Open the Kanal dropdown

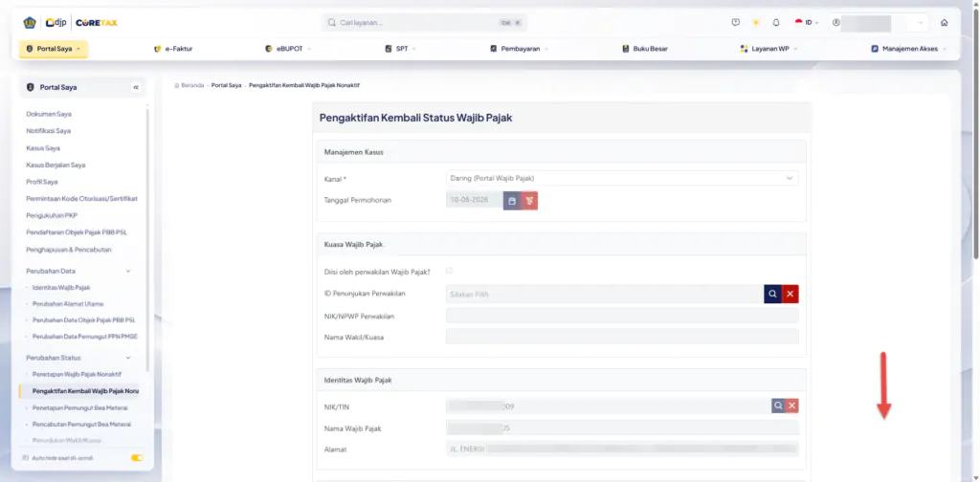click(622, 179)
